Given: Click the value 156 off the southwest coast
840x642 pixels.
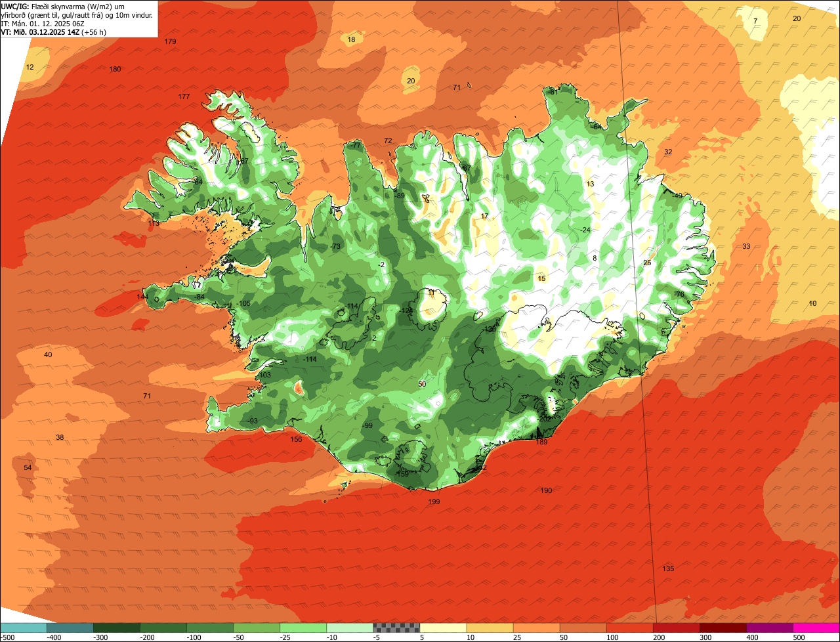Looking at the screenshot, I should pos(297,439).
